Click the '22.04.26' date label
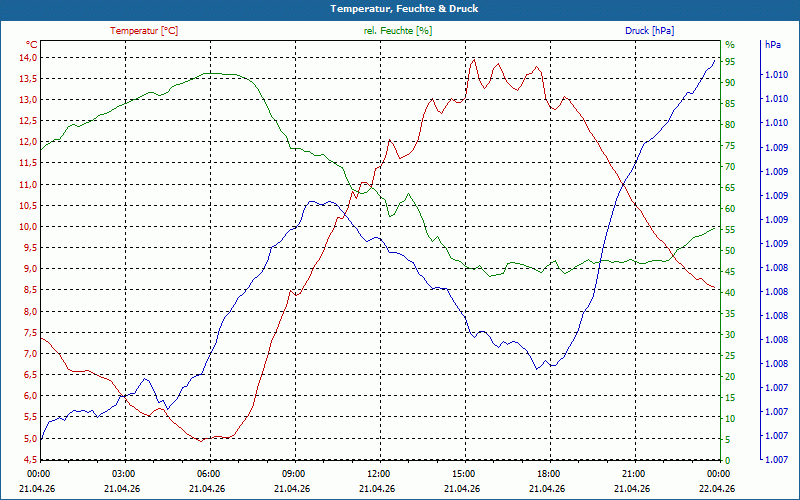 (x=717, y=488)
